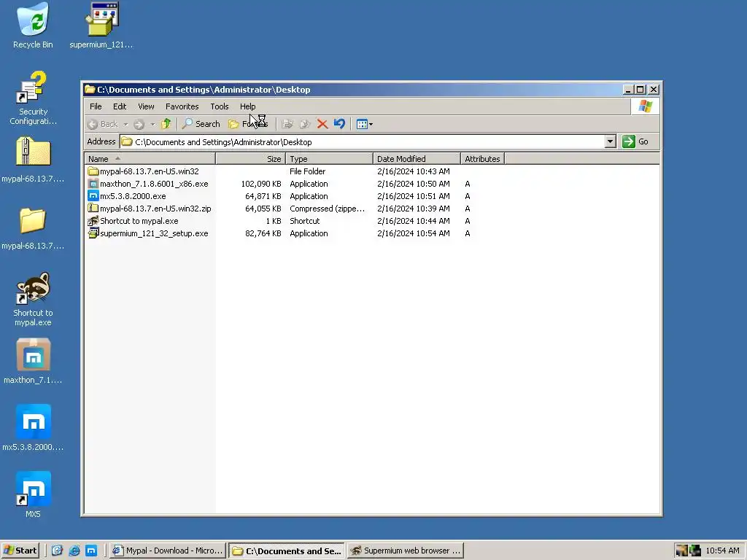This screenshot has width=747, height=560.
Task: Open the View menu
Action: click(x=146, y=106)
